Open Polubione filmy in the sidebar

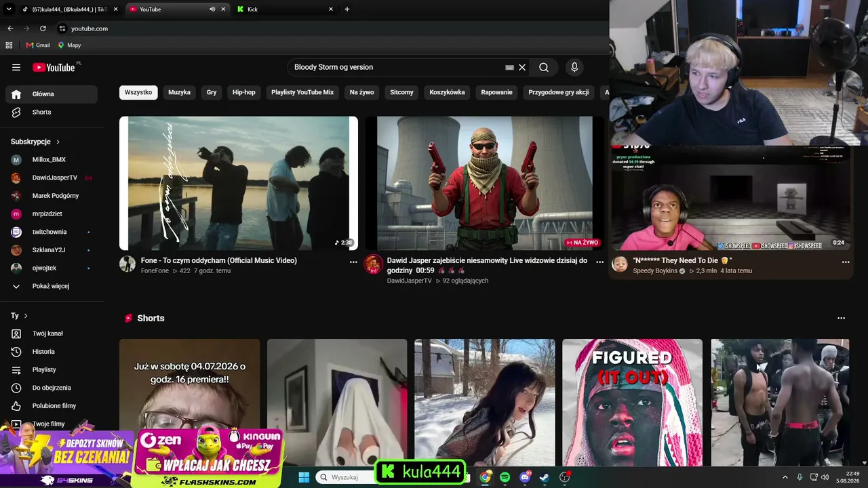(x=52, y=406)
